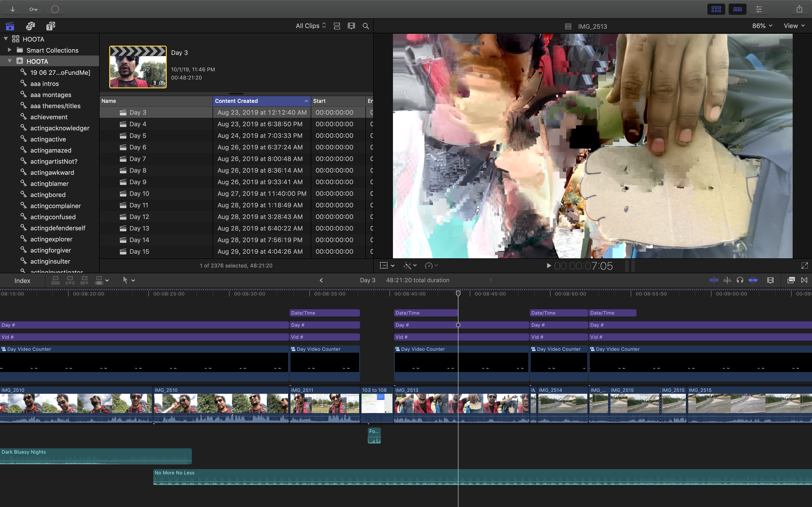The height and width of the screenshot is (507, 812).
Task: Click the browser search magnifier icon
Action: 366,26
